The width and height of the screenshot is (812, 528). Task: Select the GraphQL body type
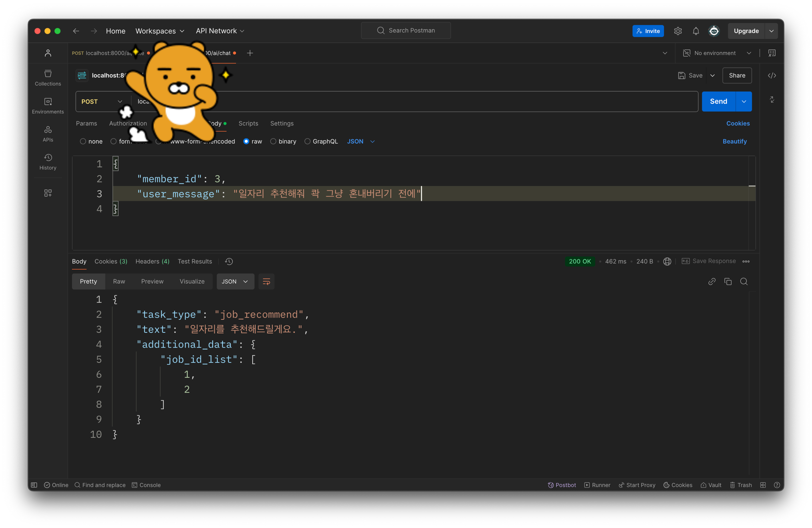coord(321,141)
